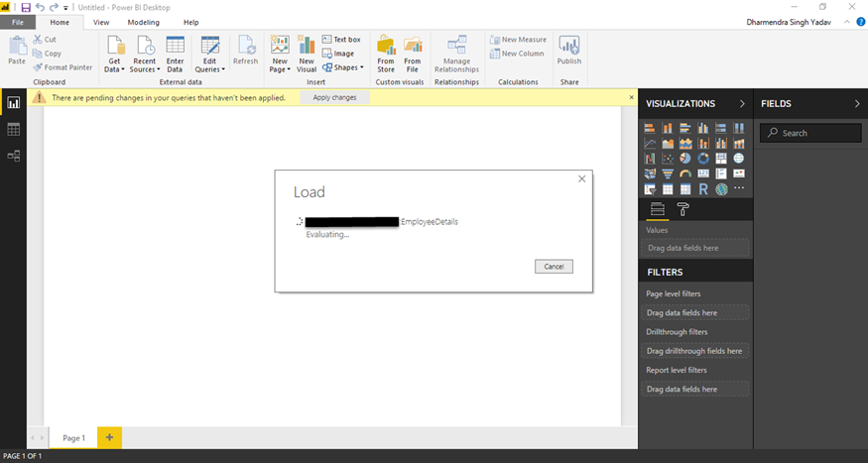Switch to the Format paint roller tab
The width and height of the screenshot is (868, 463).
(x=683, y=209)
